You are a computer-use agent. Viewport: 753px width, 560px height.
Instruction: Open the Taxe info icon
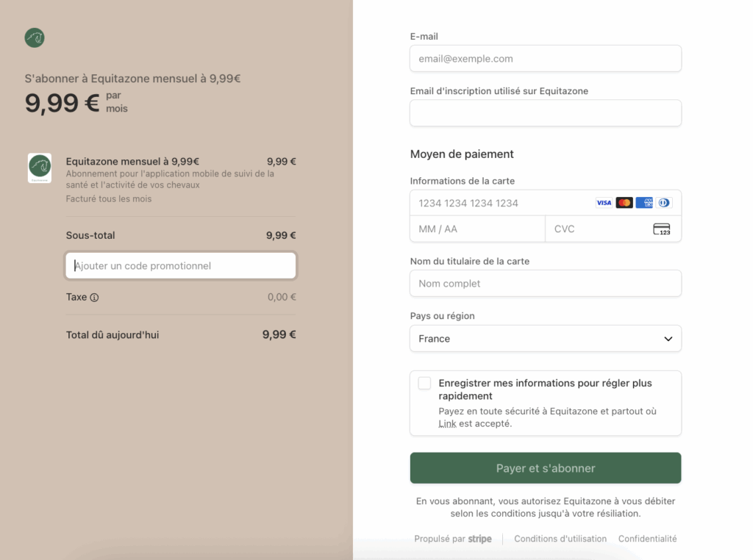(95, 298)
